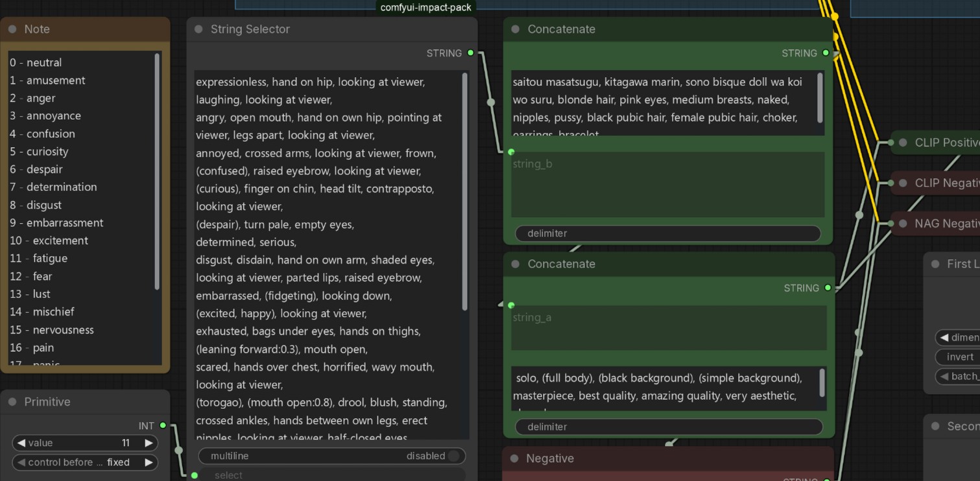Click the left arrow on the dimen... widget
This screenshot has height=481, width=980.
944,338
